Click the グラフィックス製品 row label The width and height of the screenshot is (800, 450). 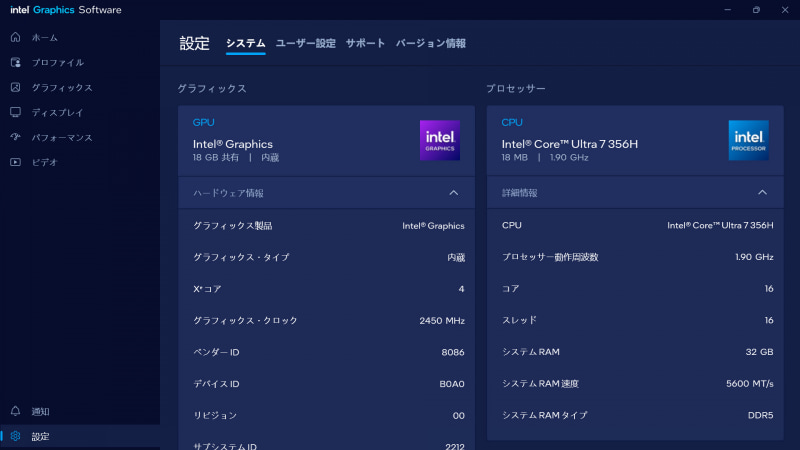click(x=233, y=226)
